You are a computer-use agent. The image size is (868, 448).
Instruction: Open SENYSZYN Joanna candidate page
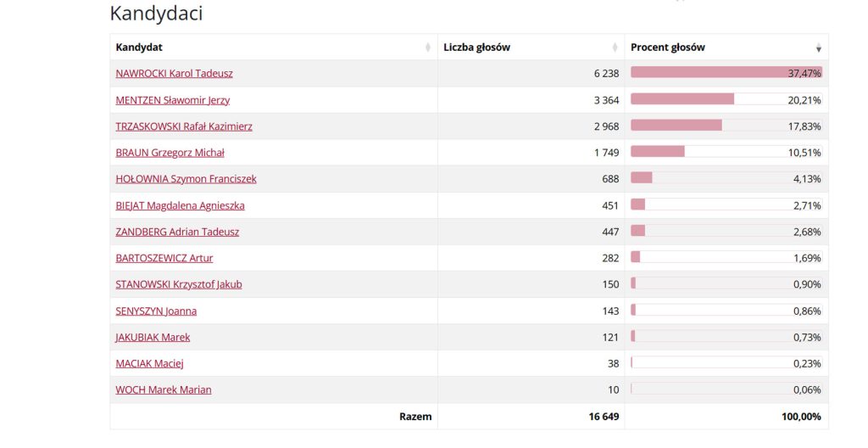(x=156, y=311)
